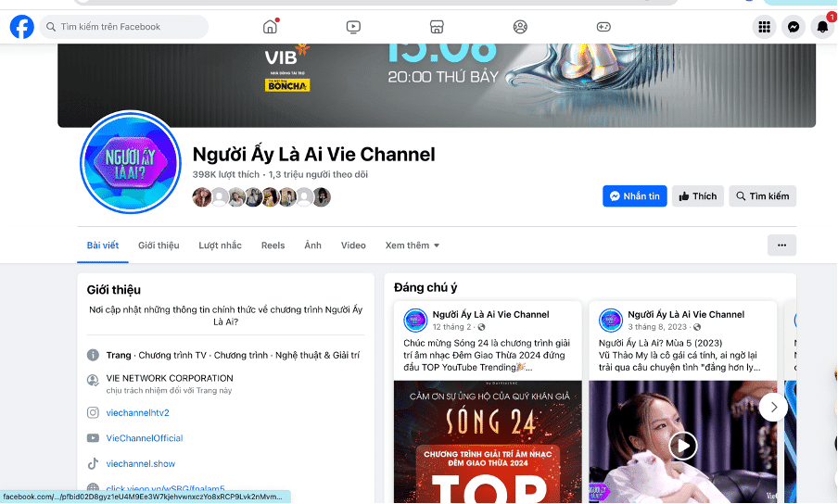838x504 pixels.
Task: Click the Tìm kiếm page search button
Action: (x=763, y=196)
